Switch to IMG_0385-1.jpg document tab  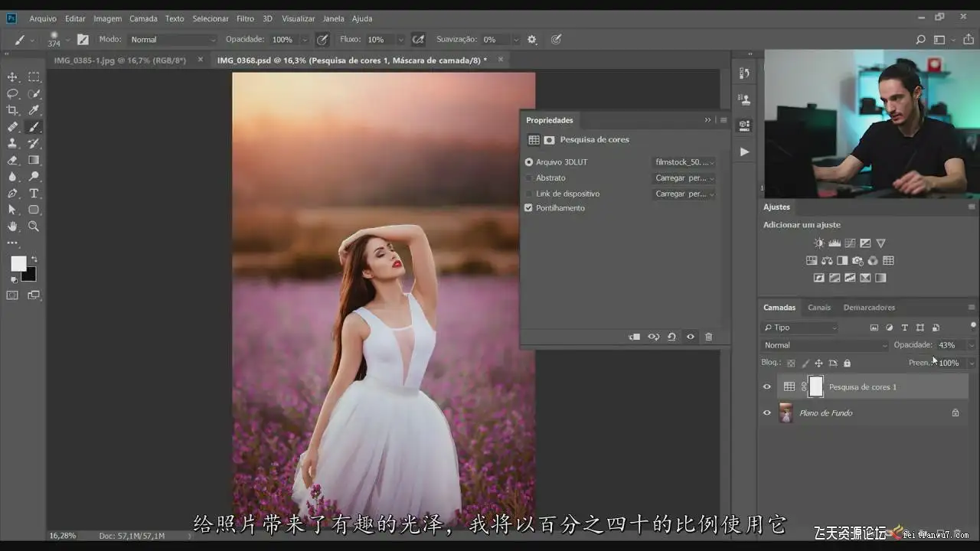[x=120, y=60]
